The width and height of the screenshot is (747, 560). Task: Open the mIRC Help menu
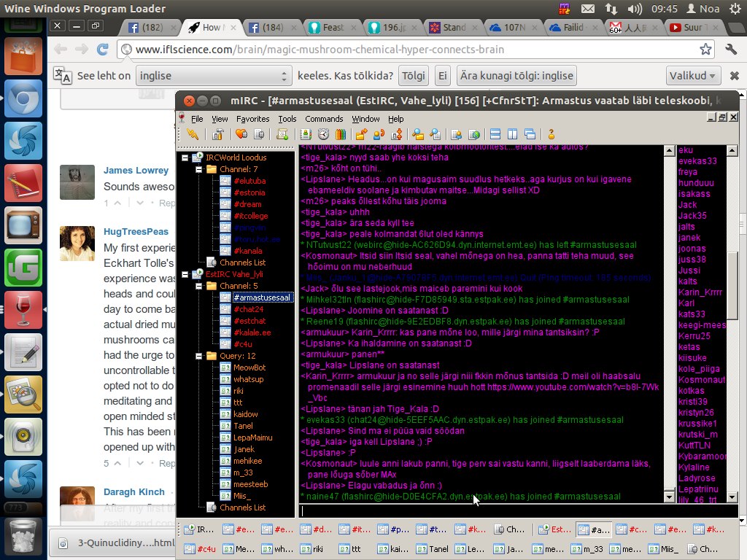click(x=395, y=119)
